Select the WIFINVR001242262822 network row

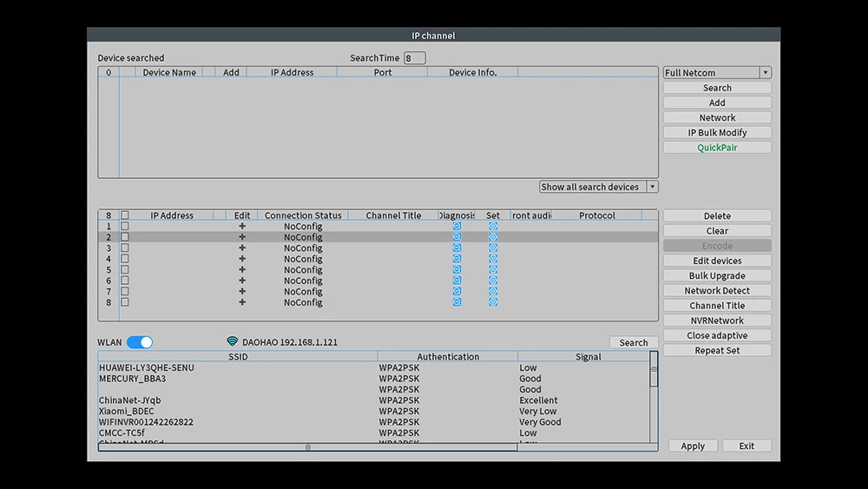click(373, 422)
